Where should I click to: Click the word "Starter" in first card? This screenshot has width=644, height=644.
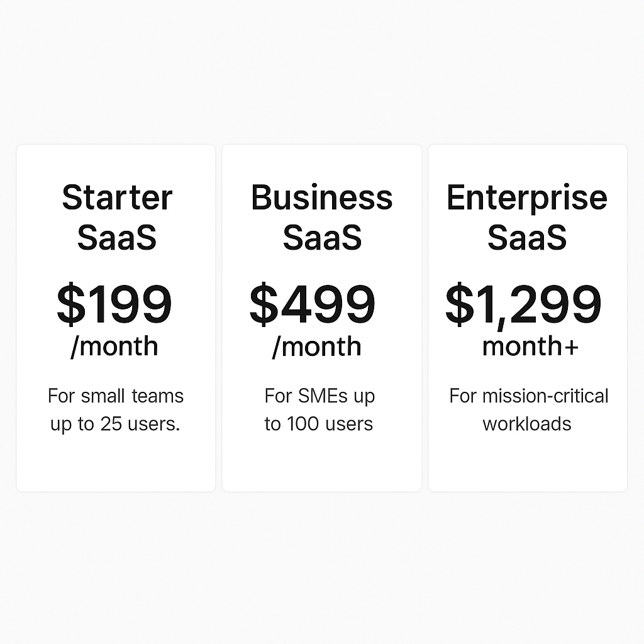click(117, 197)
